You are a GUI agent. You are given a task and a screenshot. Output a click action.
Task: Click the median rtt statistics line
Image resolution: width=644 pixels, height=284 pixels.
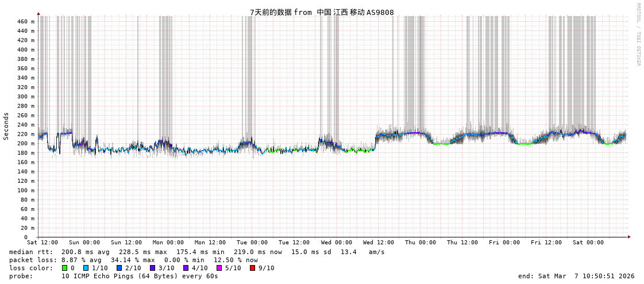point(196,252)
